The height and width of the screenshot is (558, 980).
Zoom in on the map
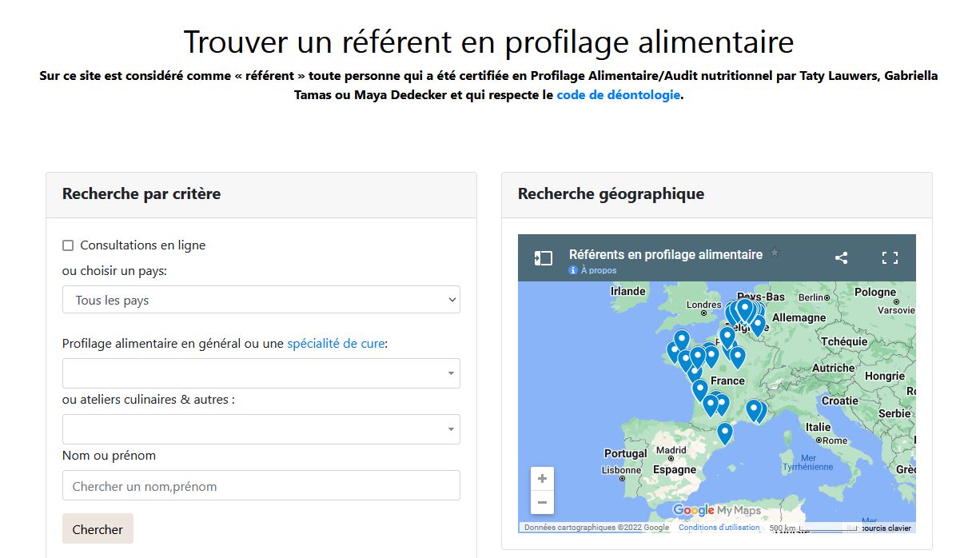coord(542,479)
